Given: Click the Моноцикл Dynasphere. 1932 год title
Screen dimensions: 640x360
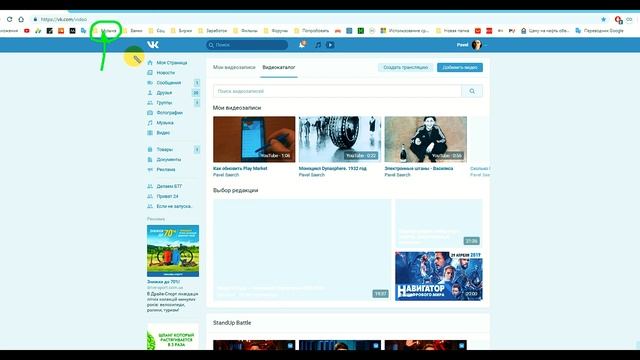Looking at the screenshot, I should coord(333,168).
